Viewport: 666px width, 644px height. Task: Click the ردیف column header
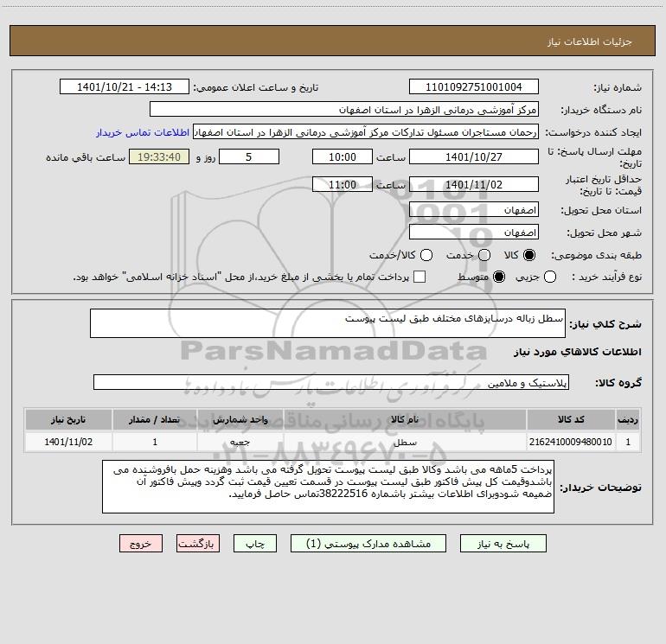(628, 419)
